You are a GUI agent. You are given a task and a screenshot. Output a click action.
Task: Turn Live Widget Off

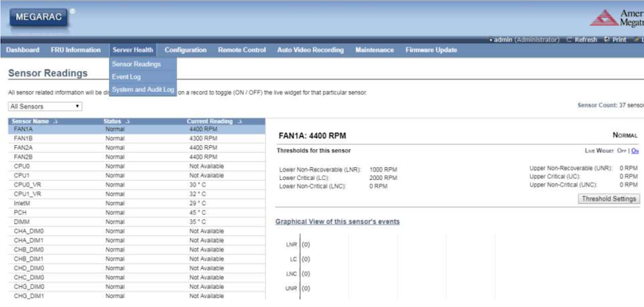point(622,151)
